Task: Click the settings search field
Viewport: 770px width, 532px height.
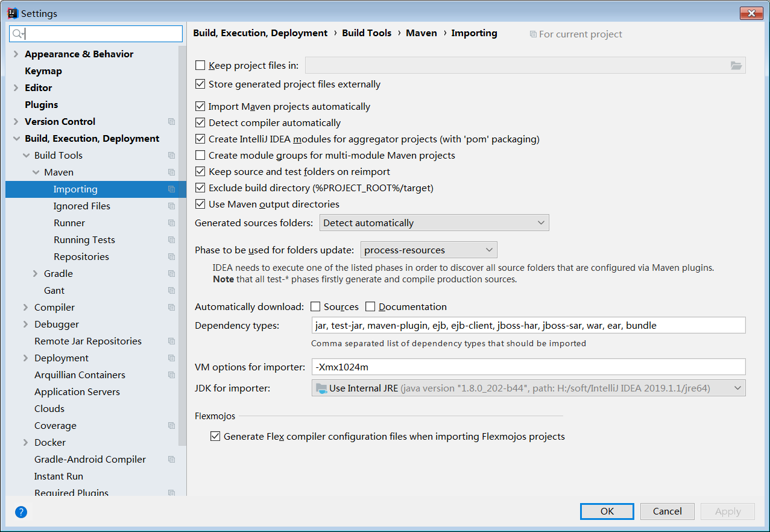Action: (x=96, y=34)
